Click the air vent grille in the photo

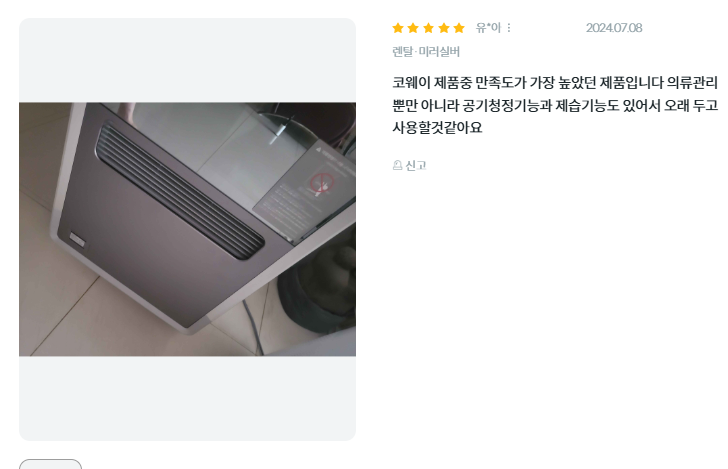179,190
